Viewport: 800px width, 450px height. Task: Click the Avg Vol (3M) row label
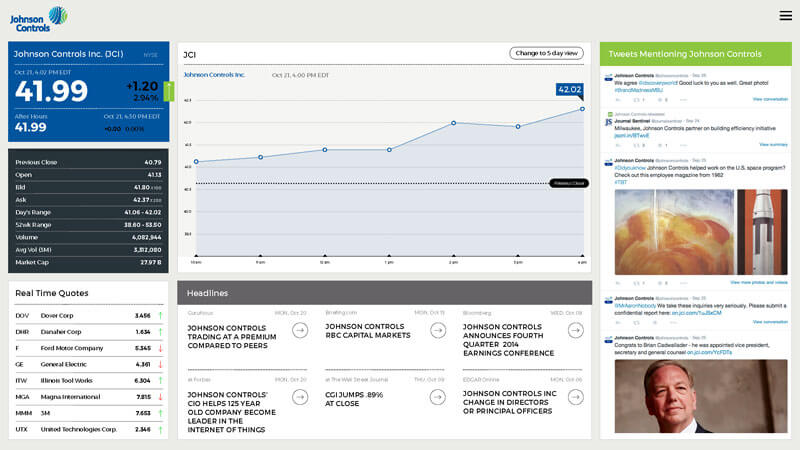[x=33, y=250]
